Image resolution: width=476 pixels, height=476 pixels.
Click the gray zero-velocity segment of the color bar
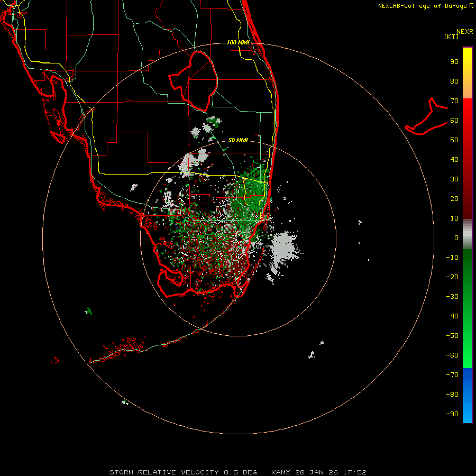coord(467,234)
